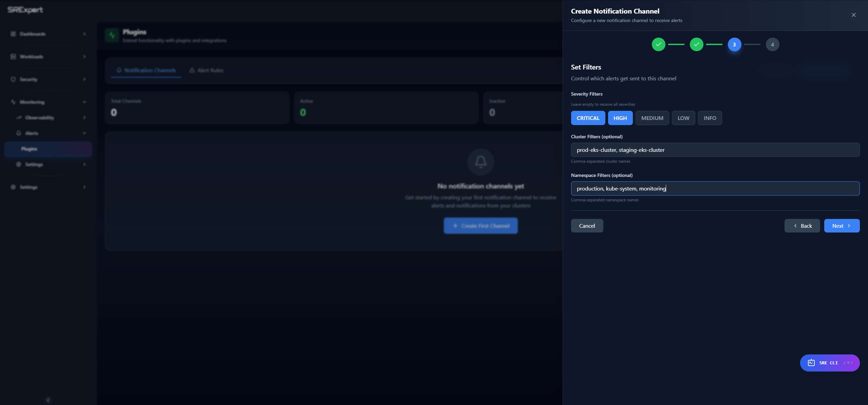Image resolution: width=868 pixels, height=405 pixels.
Task: Click the Cluster Filters input field
Action: 715,150
